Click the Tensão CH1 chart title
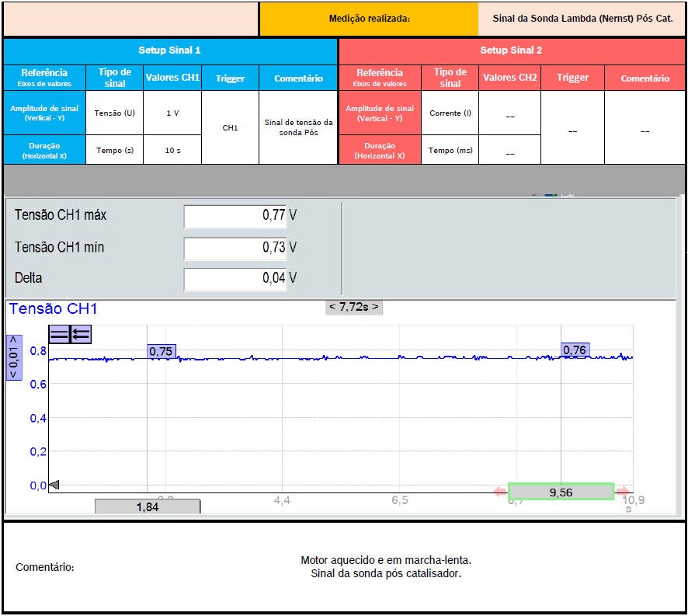 53,309
